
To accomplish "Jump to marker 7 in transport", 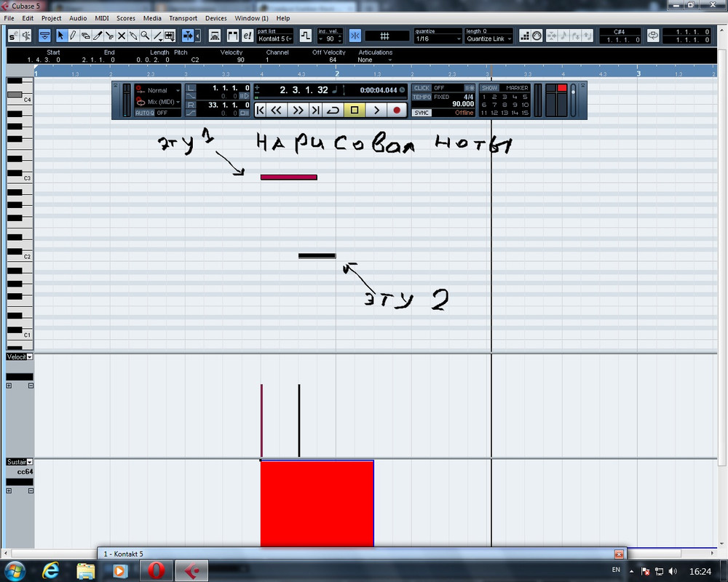I will (494, 105).
